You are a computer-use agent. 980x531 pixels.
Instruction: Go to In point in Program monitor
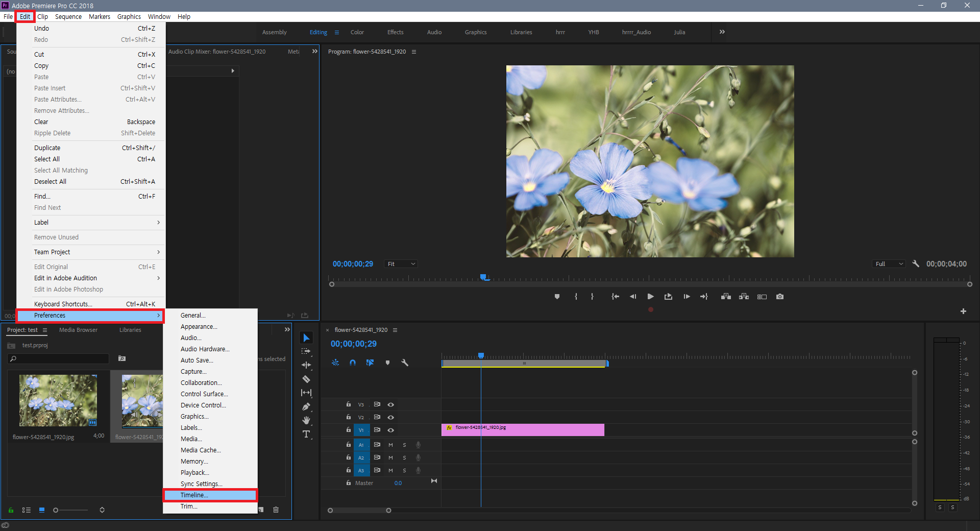point(615,297)
